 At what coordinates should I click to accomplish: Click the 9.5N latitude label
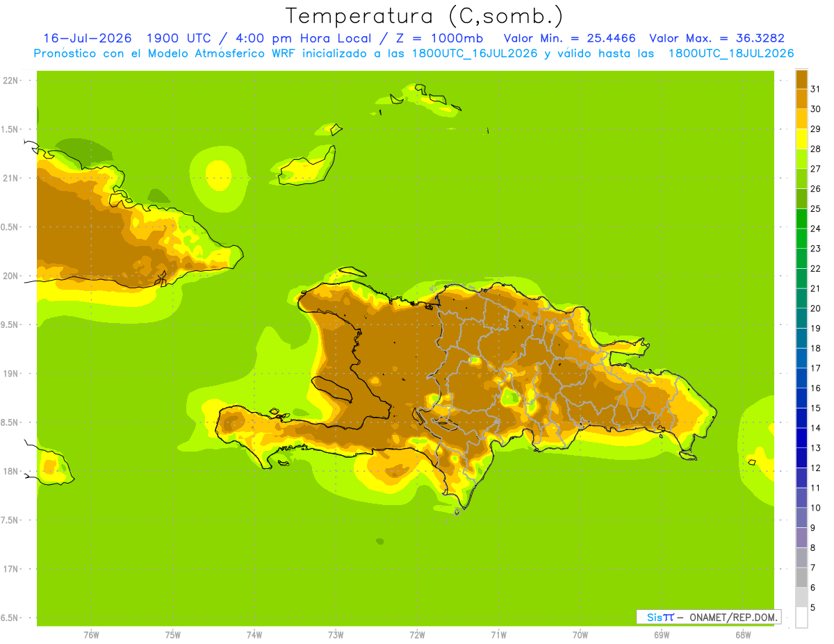[x=10, y=325]
